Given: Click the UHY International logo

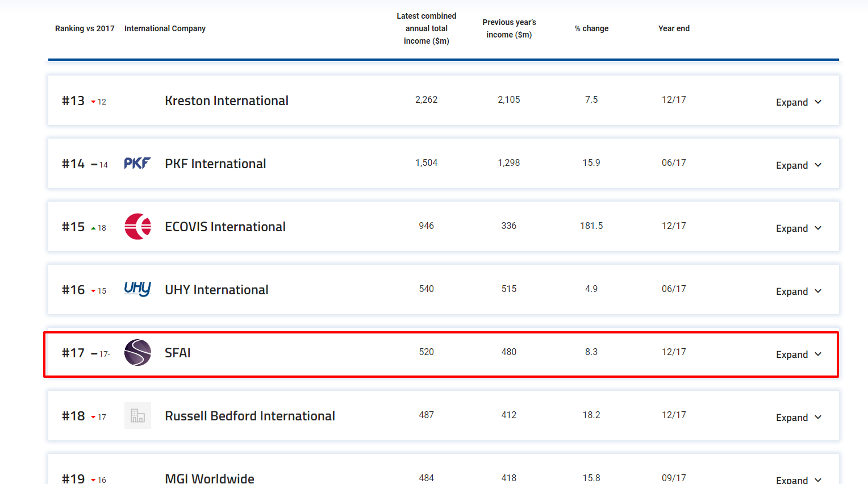Looking at the screenshot, I should pyautogui.click(x=137, y=289).
